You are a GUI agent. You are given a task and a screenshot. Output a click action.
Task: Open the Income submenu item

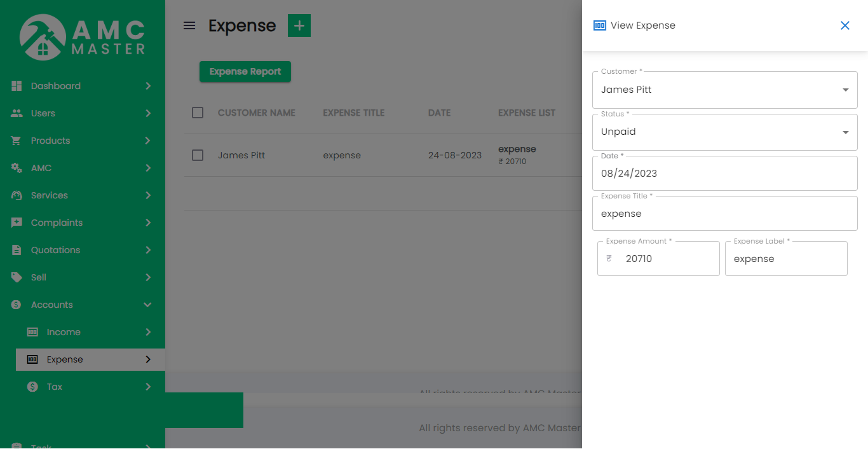[64, 332]
